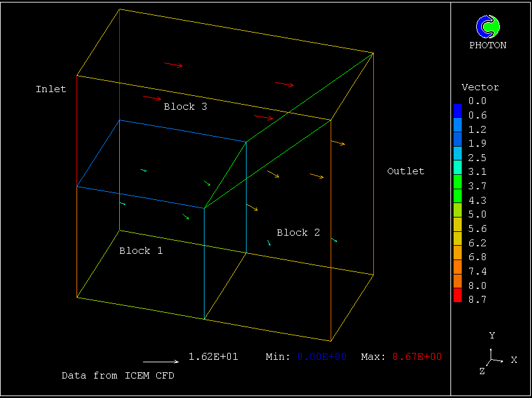The width and height of the screenshot is (532, 398).
Task: Click the Block 1 label
Action: click(x=141, y=251)
